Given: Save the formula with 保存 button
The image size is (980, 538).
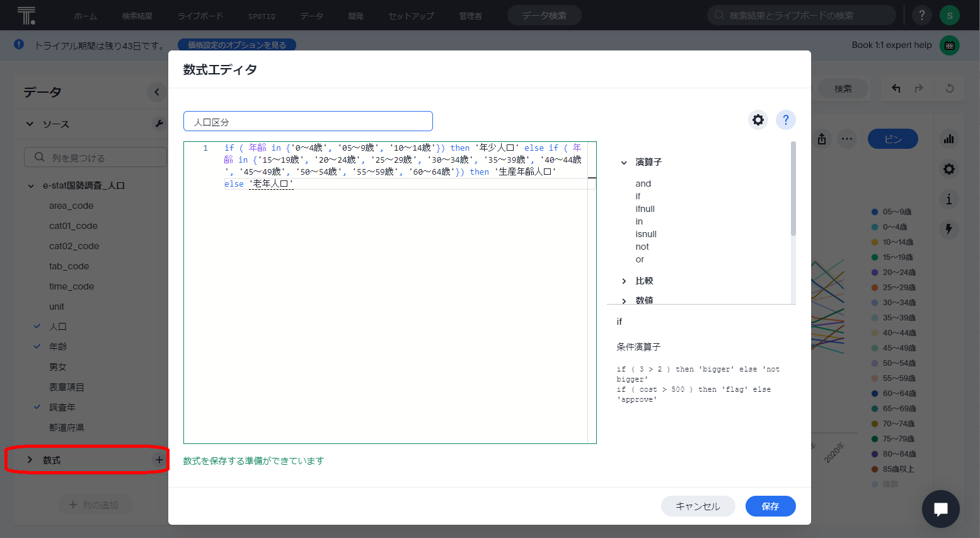Looking at the screenshot, I should (x=770, y=506).
